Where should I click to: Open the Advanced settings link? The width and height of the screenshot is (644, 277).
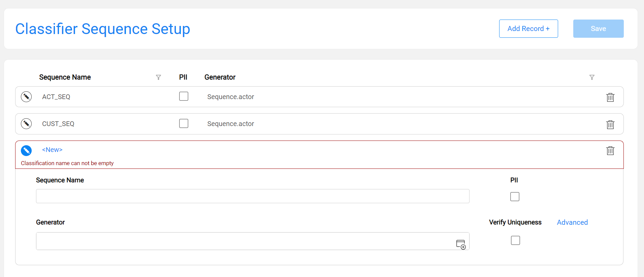572,222
